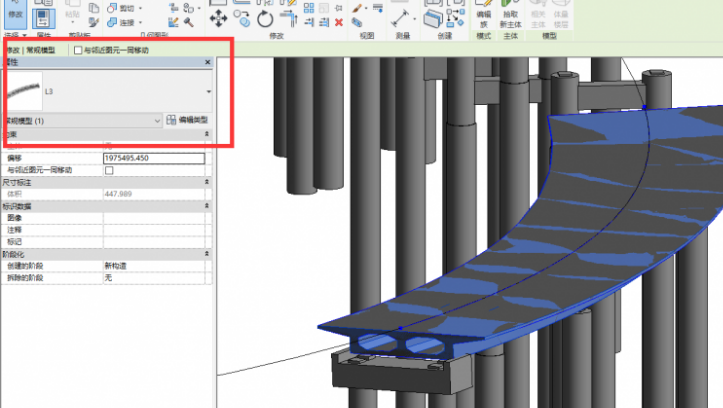The image size is (723, 408).
Task: Collapse the 阶段化 phasing section
Action: (207, 254)
